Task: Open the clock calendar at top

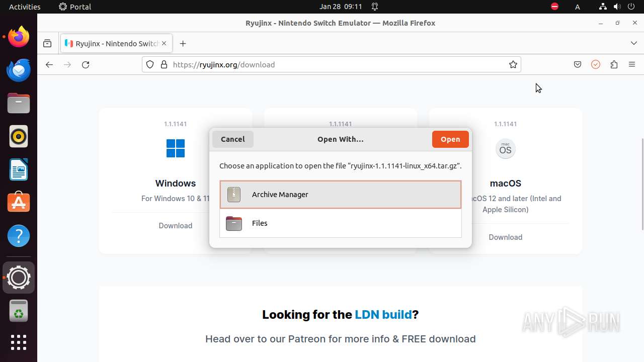Action: pyautogui.click(x=341, y=7)
